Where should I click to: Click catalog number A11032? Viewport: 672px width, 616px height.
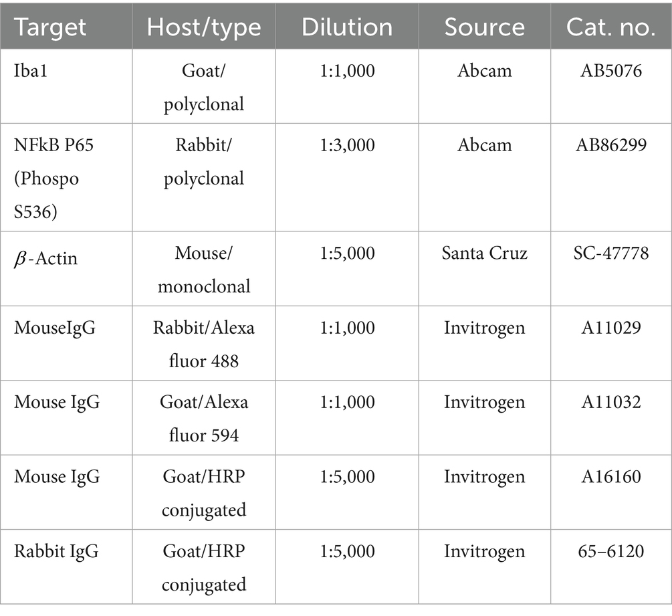tap(611, 402)
